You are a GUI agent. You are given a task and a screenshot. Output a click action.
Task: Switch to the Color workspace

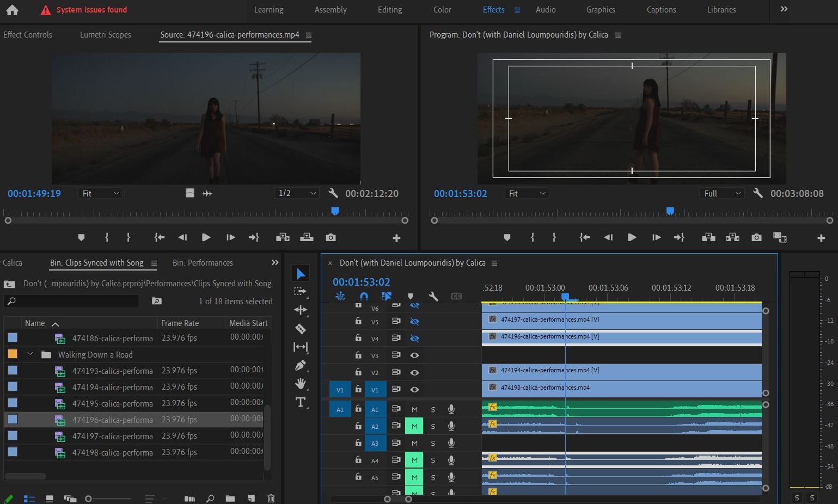(x=442, y=10)
